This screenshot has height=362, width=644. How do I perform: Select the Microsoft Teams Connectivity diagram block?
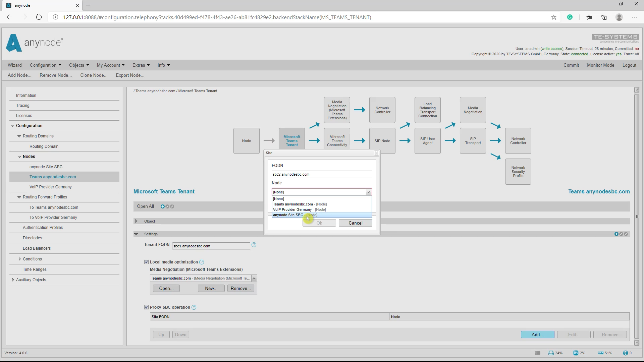pyautogui.click(x=337, y=139)
